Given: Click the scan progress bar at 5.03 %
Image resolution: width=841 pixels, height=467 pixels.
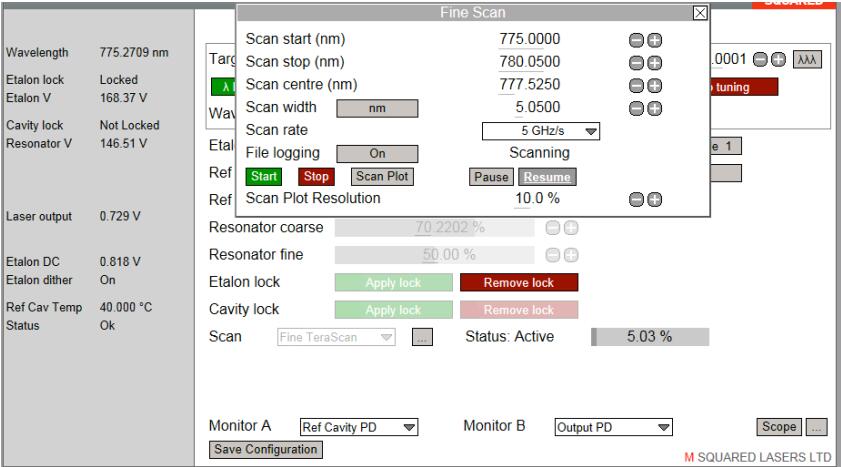Looking at the screenshot, I should (650, 337).
